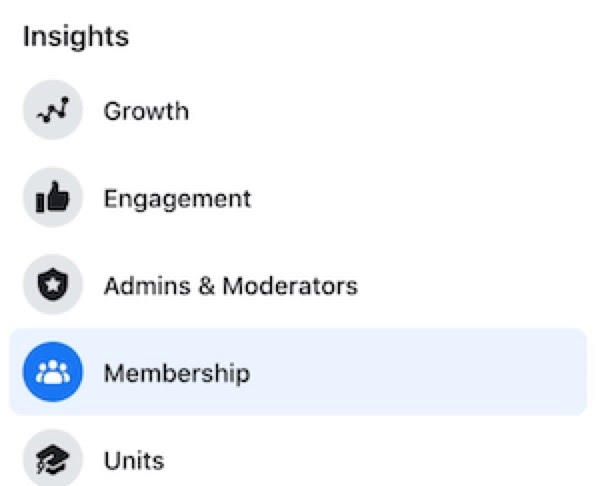Click the blank space right of Units

click(x=400, y=461)
